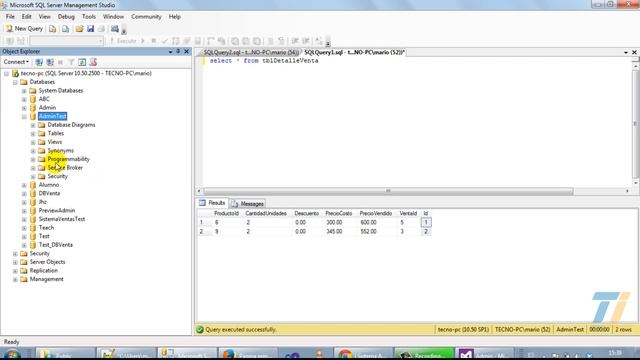Open the Database Engine Query icon beside New Query
This screenshot has width=640, height=360.
tap(53, 29)
